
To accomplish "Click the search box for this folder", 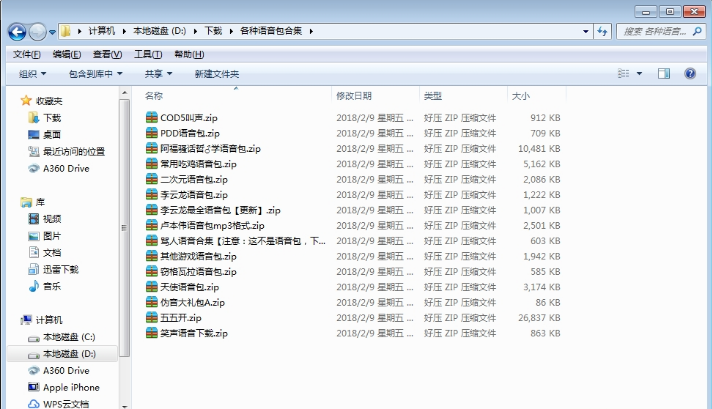I will point(655,32).
